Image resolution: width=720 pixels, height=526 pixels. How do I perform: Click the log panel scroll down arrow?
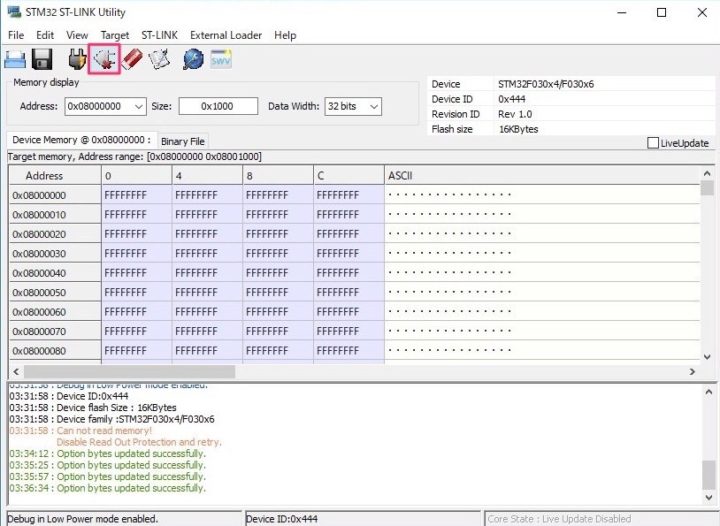click(707, 497)
